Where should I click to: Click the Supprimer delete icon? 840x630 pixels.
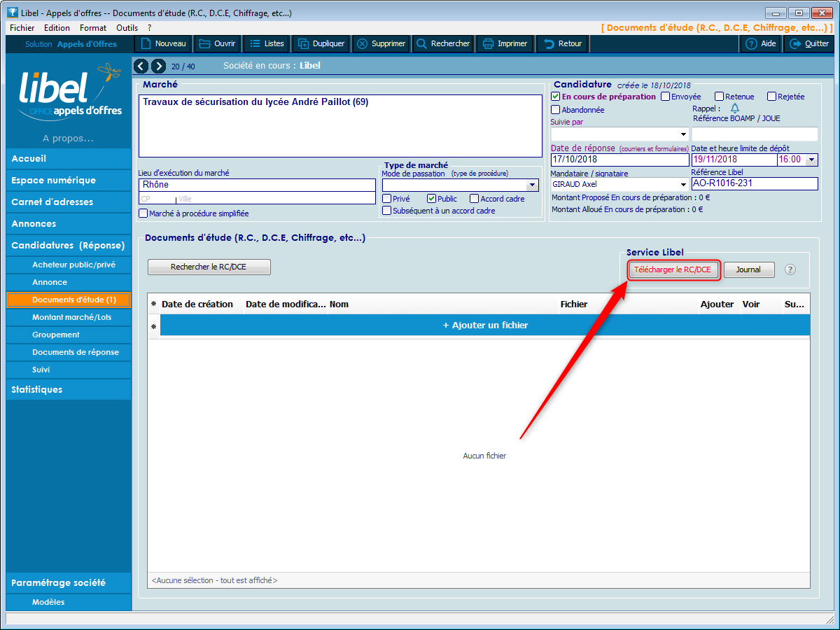tap(362, 43)
